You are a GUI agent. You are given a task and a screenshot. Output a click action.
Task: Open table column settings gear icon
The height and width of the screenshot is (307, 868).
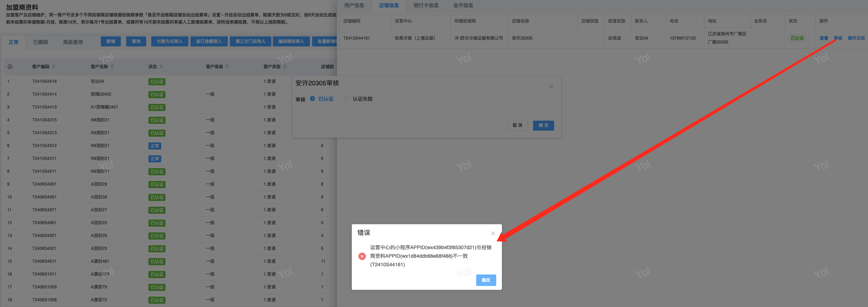pos(10,67)
